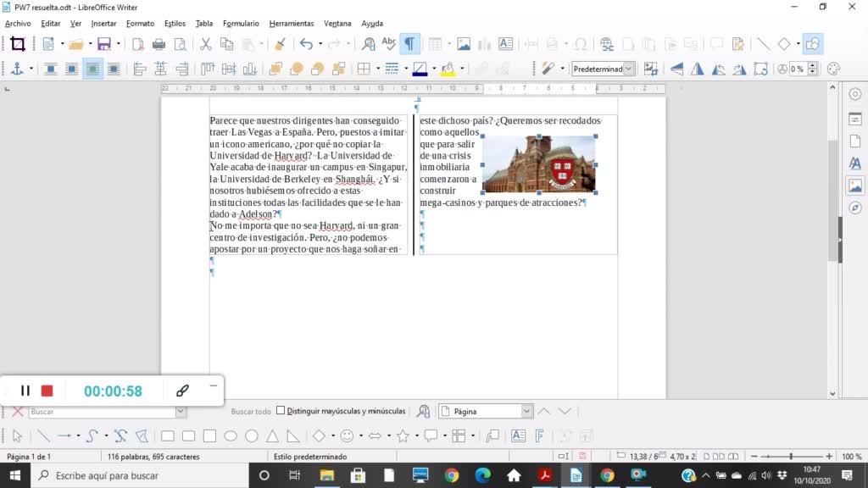Open the Herramientas menu

pos(291,23)
